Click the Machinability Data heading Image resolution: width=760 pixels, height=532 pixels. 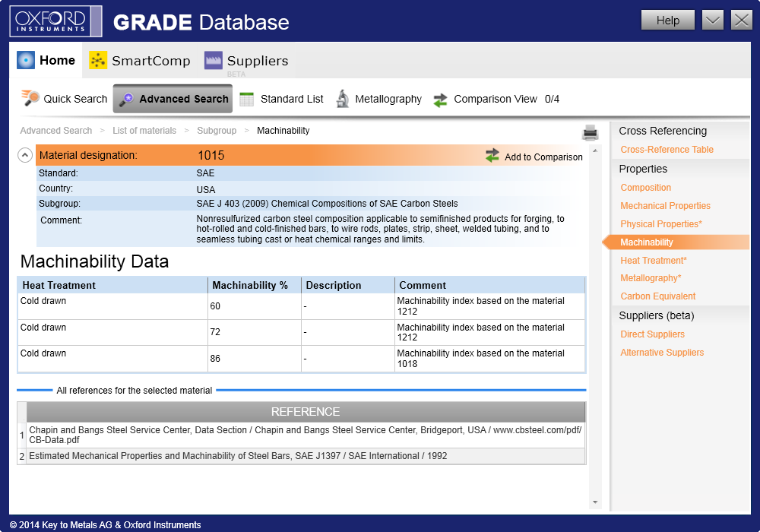[94, 261]
